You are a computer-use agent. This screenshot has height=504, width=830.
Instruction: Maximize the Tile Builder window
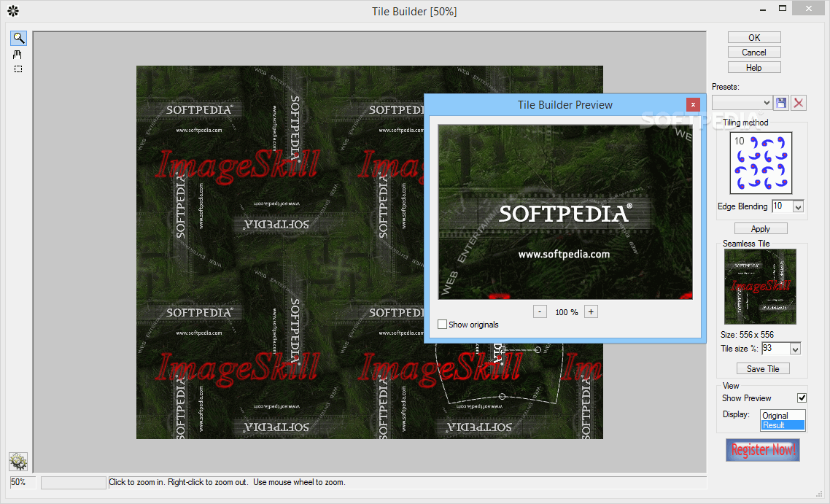coord(783,9)
